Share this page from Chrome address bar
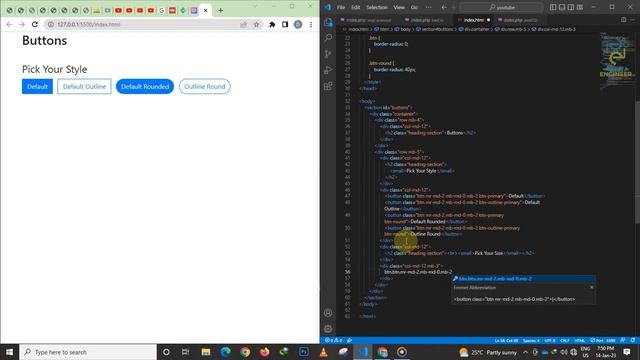This screenshot has width=640, height=360. (x=243, y=24)
